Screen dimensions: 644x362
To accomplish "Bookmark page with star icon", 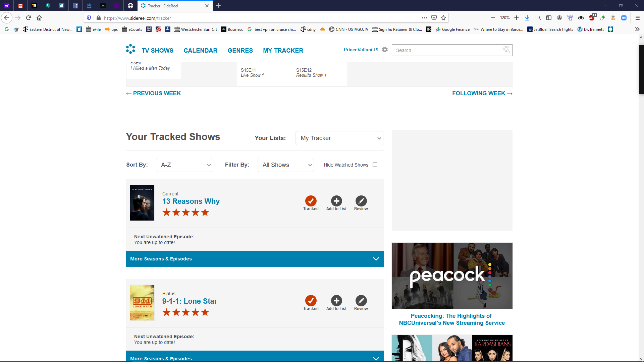I will click(443, 18).
